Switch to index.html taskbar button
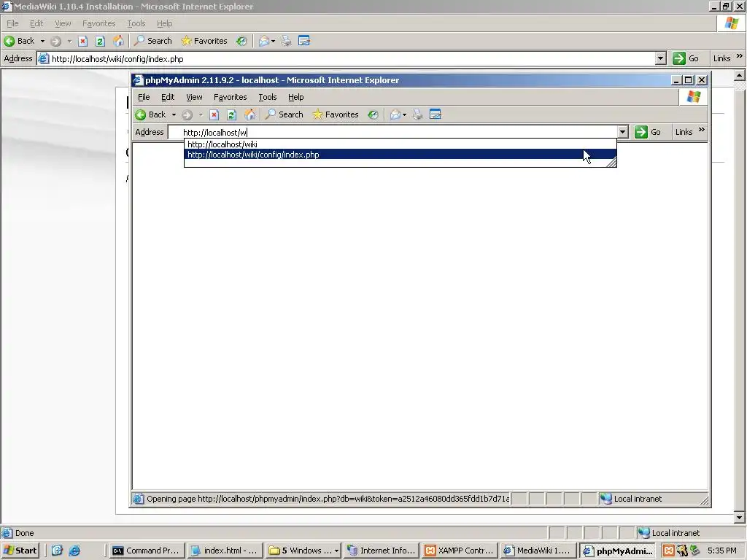This screenshot has width=747, height=560. tap(225, 551)
